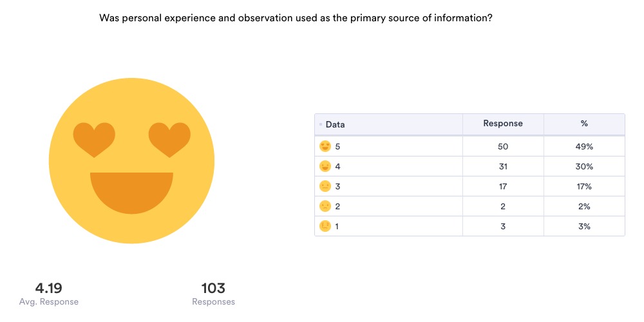Image resolution: width=644 pixels, height=322 pixels.
Task: Select the 49% percentage cell
Action: (584, 146)
